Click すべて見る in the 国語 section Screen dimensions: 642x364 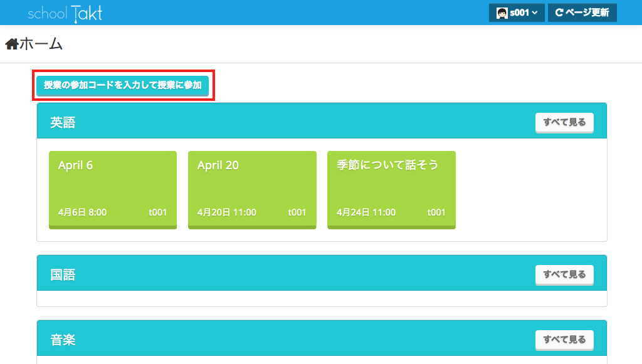point(564,274)
